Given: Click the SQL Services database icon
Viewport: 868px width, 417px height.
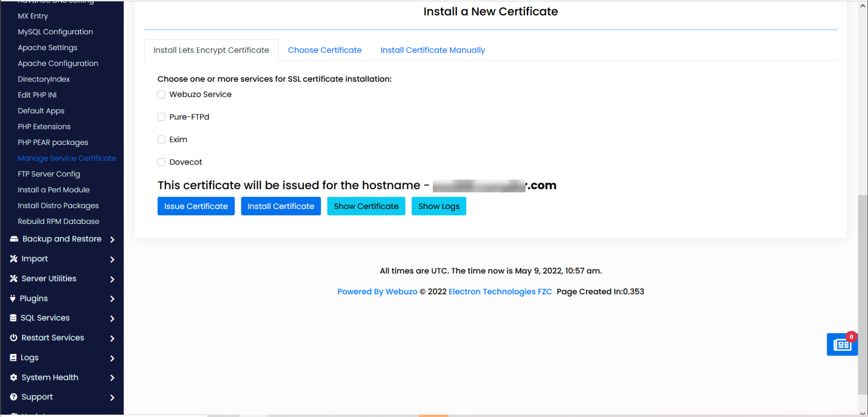Looking at the screenshot, I should (x=13, y=318).
